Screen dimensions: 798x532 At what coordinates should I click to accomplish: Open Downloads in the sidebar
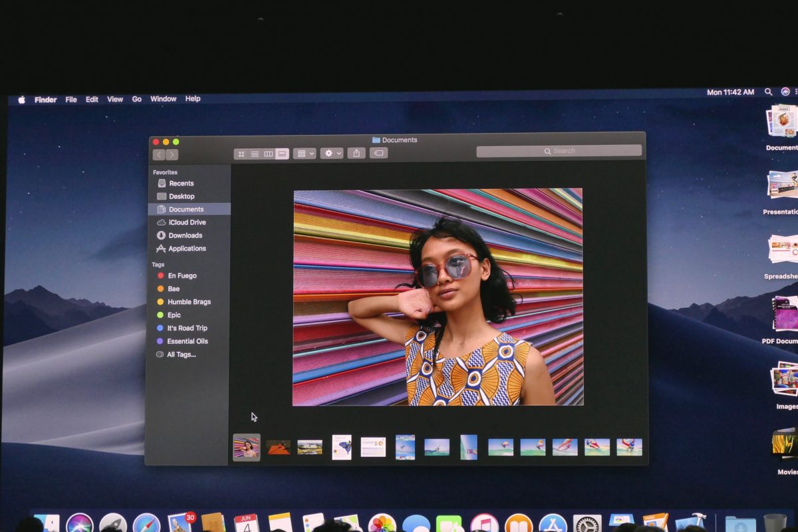pos(190,235)
